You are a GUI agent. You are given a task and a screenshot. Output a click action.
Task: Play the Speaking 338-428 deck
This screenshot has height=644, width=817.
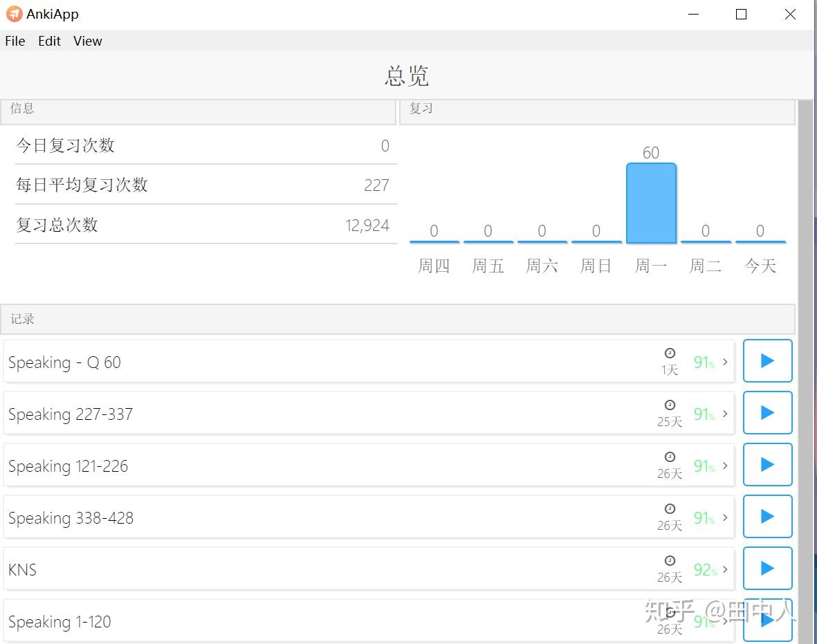[x=767, y=516]
